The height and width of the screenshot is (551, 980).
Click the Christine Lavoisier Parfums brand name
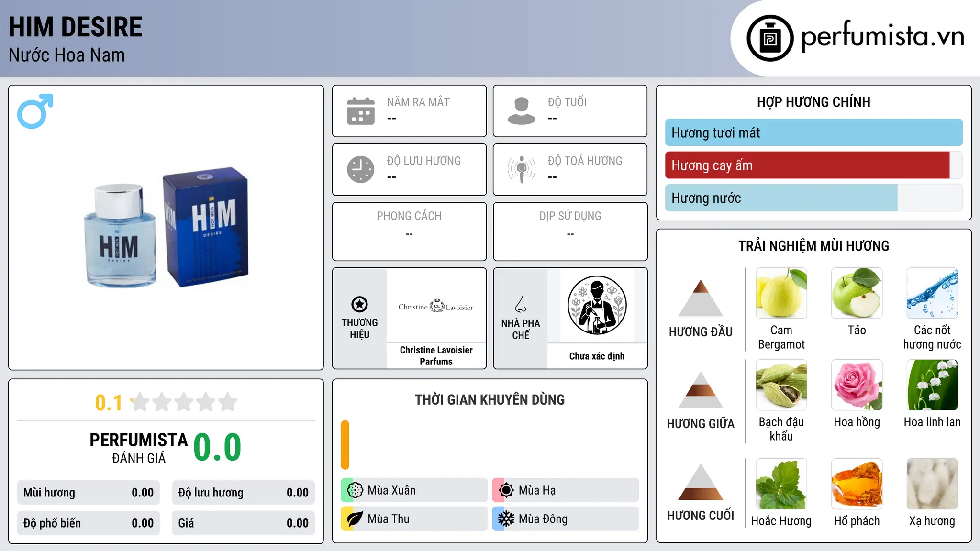click(436, 356)
